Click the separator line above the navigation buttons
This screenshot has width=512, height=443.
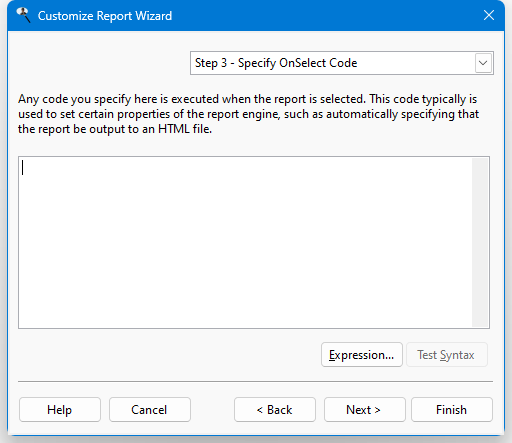pos(255,381)
